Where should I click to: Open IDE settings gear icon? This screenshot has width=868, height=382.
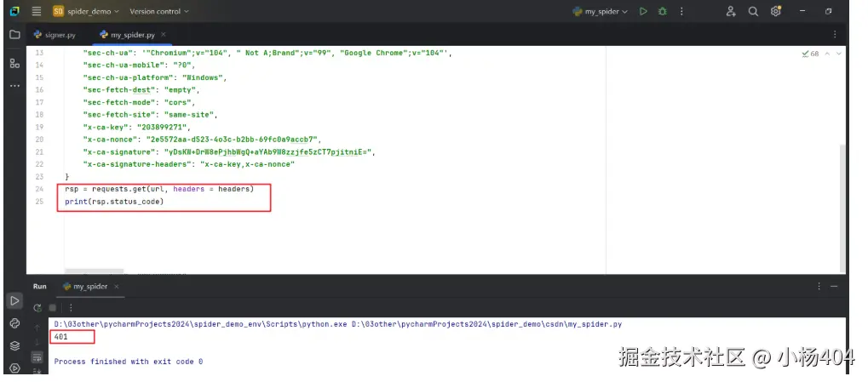(775, 11)
